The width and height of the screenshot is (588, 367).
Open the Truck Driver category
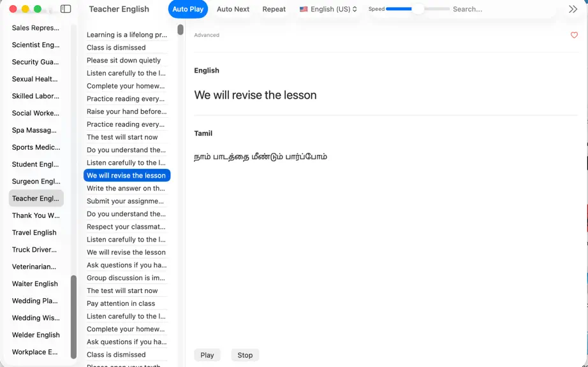point(36,249)
